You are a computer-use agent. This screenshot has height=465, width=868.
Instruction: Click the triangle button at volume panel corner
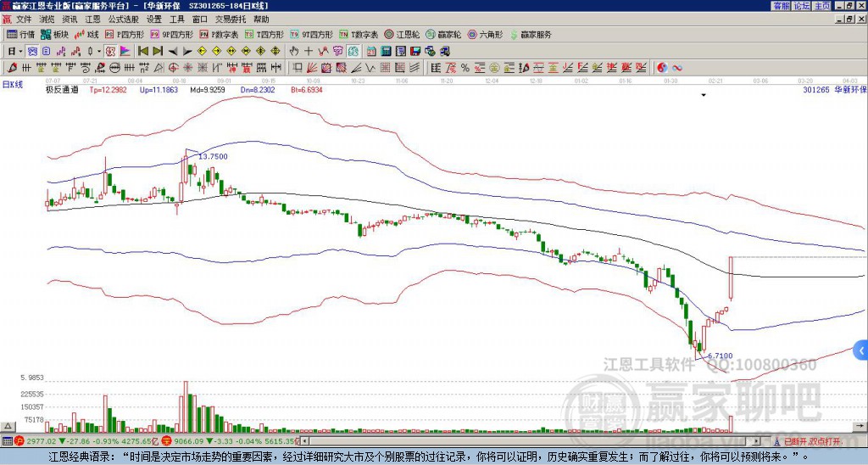(8, 427)
